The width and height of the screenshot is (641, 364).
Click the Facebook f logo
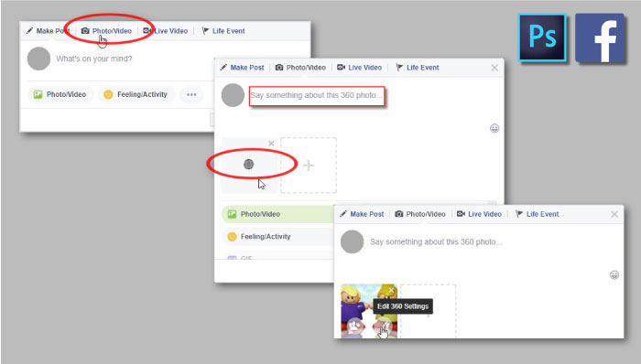600,37
